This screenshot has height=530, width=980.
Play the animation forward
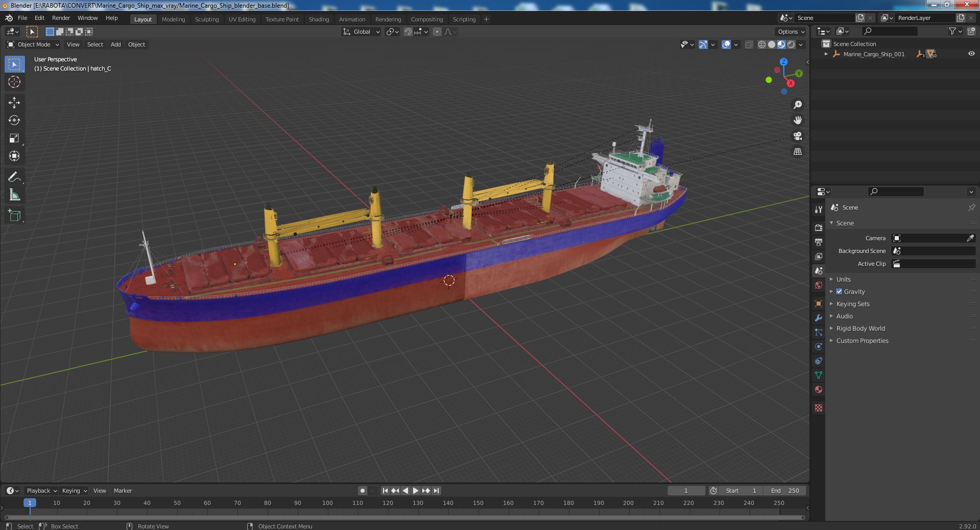pos(416,491)
